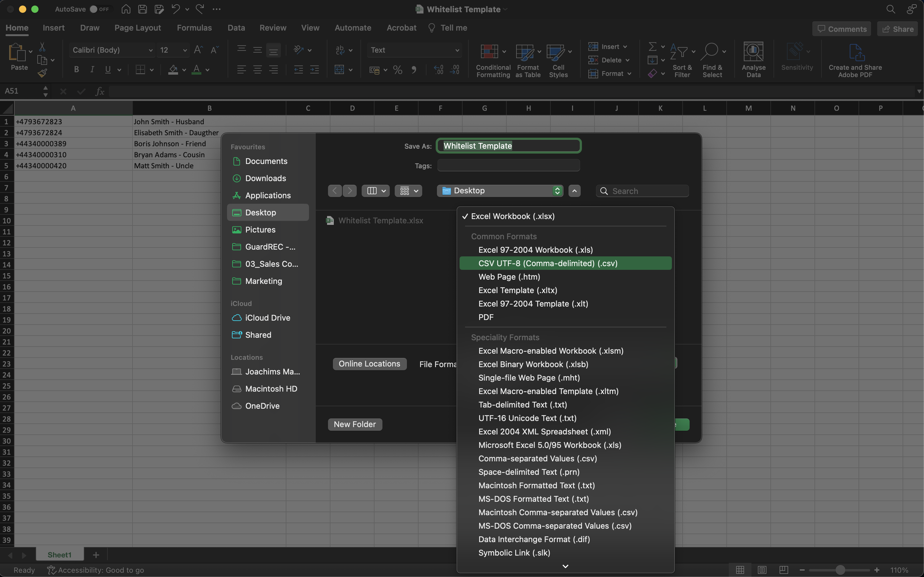
Task: Click the AutoSum sigma icon
Action: point(652,47)
